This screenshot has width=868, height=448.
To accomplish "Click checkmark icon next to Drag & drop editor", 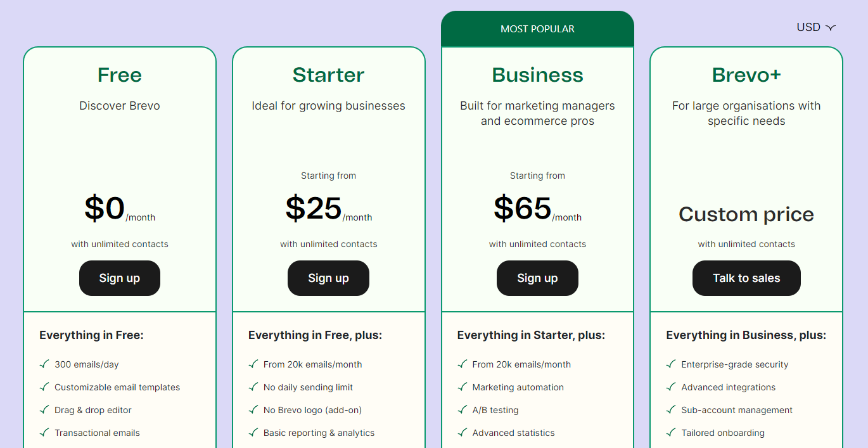I will coord(44,410).
